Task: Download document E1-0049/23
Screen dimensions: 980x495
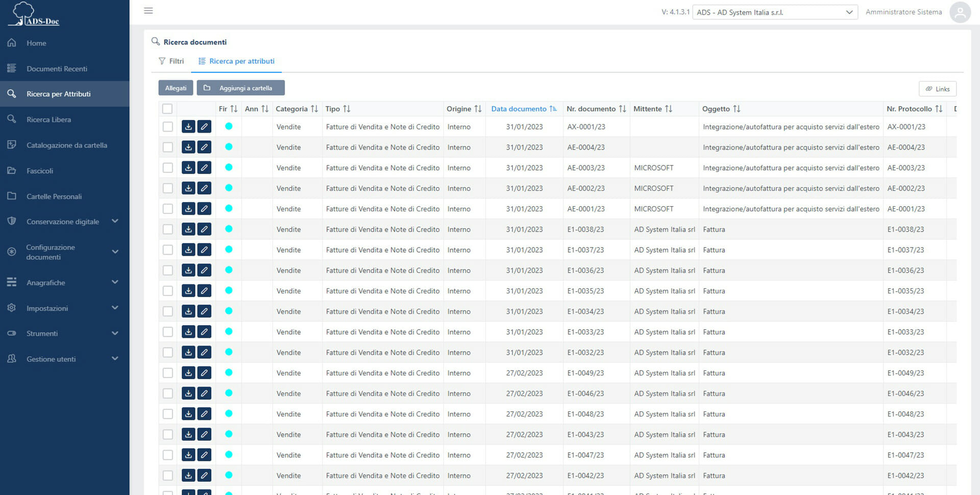Action: 188,373
